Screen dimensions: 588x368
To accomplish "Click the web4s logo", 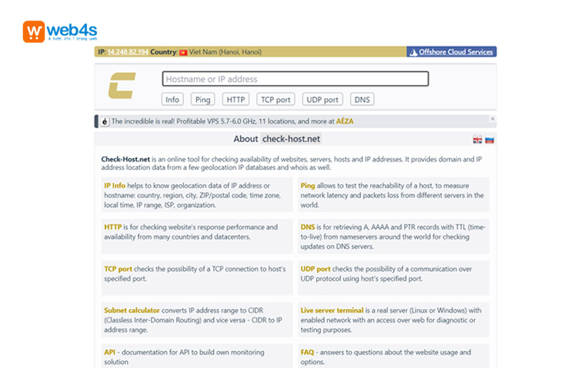I will pos(60,31).
